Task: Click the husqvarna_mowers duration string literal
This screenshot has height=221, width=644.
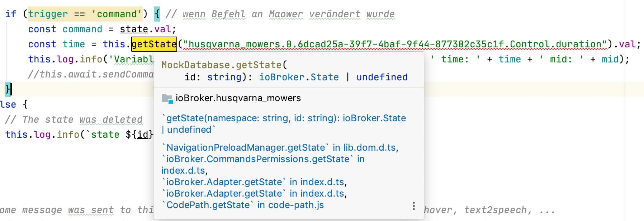Action: [x=394, y=44]
